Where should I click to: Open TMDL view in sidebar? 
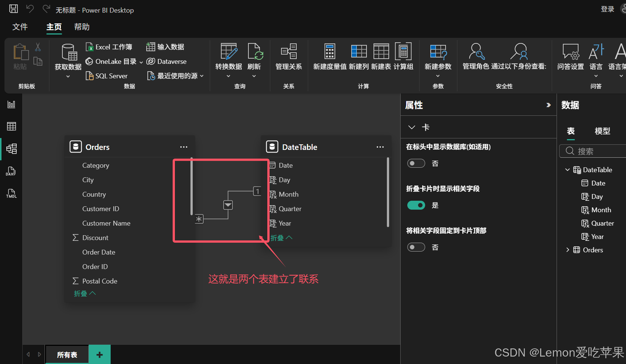click(x=12, y=193)
